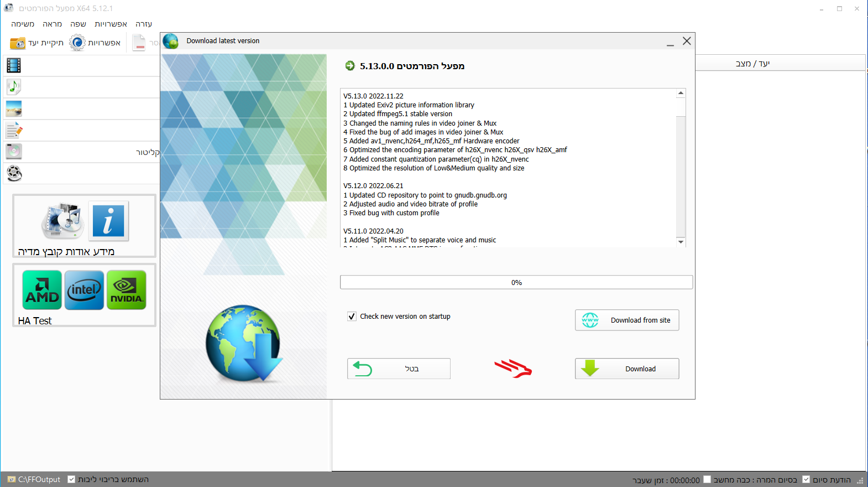Screen dimensions: 868x487
Task: Click Download from site button
Action: 627,320
